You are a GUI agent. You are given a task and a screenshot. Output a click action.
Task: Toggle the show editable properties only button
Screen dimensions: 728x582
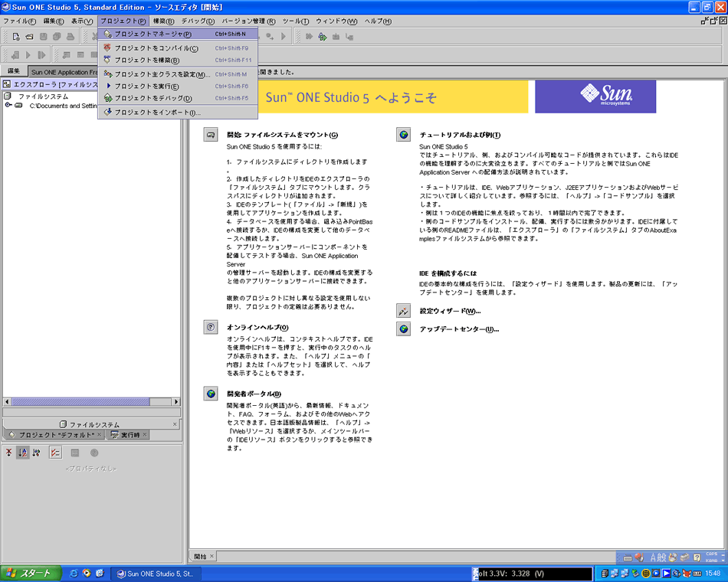pyautogui.click(x=55, y=453)
